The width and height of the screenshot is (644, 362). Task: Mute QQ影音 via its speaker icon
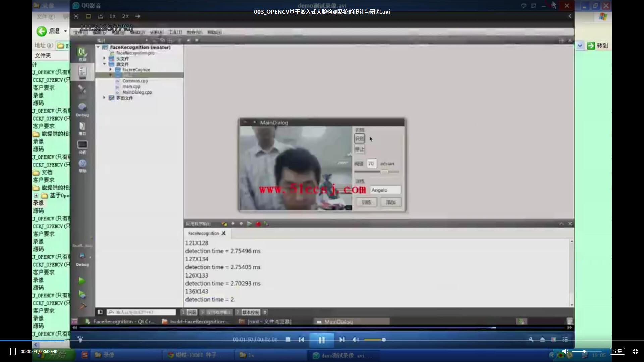(x=356, y=340)
